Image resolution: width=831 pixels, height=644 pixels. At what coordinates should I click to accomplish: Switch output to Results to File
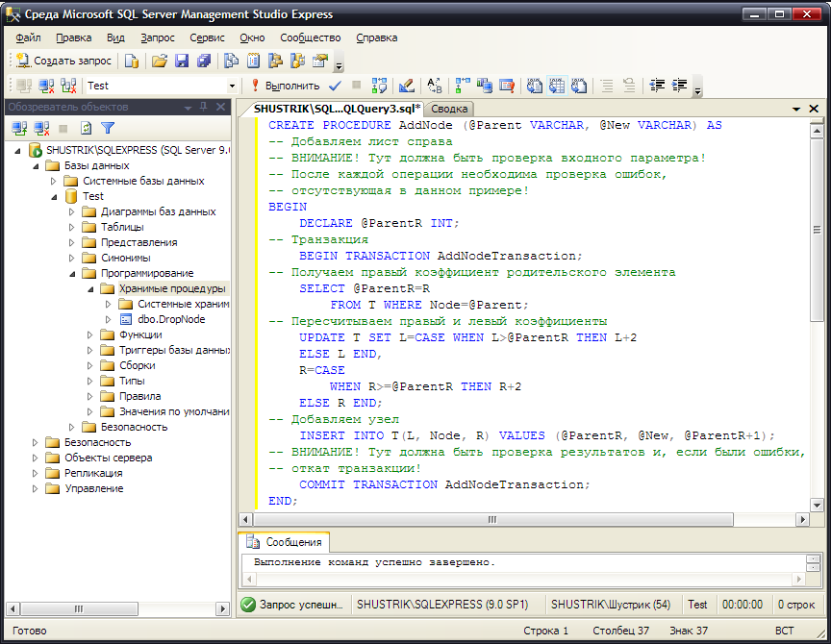point(579,86)
